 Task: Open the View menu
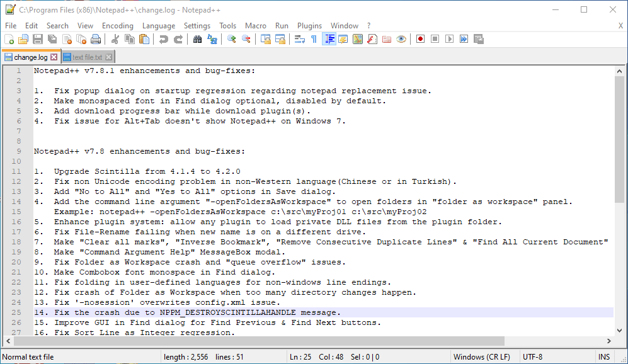point(85,26)
